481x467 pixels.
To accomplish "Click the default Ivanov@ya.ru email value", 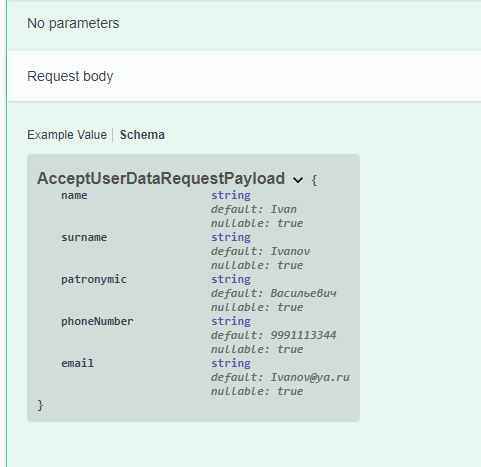I will (280, 377).
